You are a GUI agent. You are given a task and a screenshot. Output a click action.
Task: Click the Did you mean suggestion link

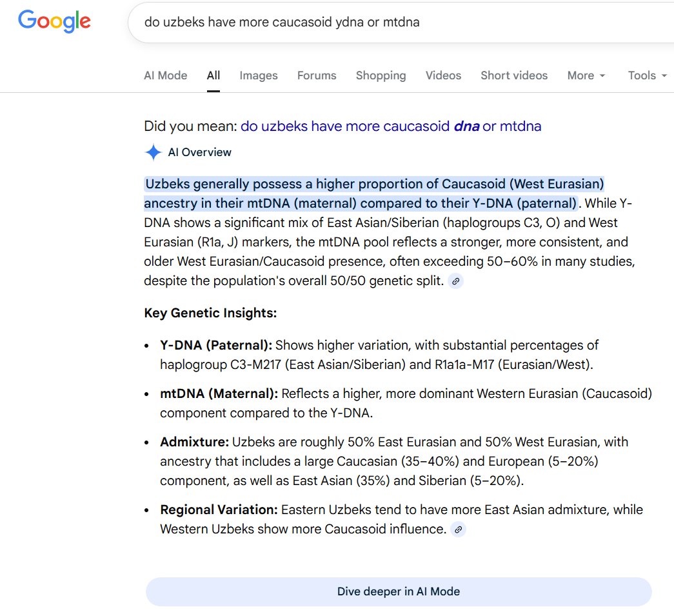pos(391,126)
